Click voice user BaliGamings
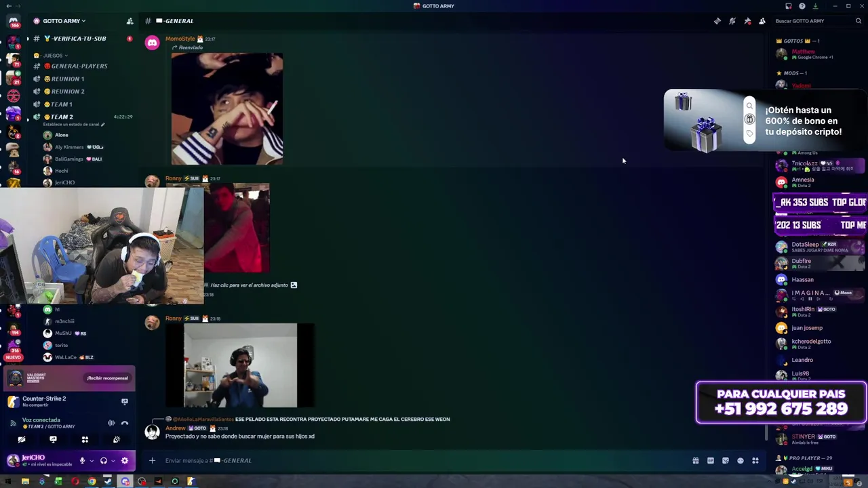The image size is (868, 488). (68, 159)
